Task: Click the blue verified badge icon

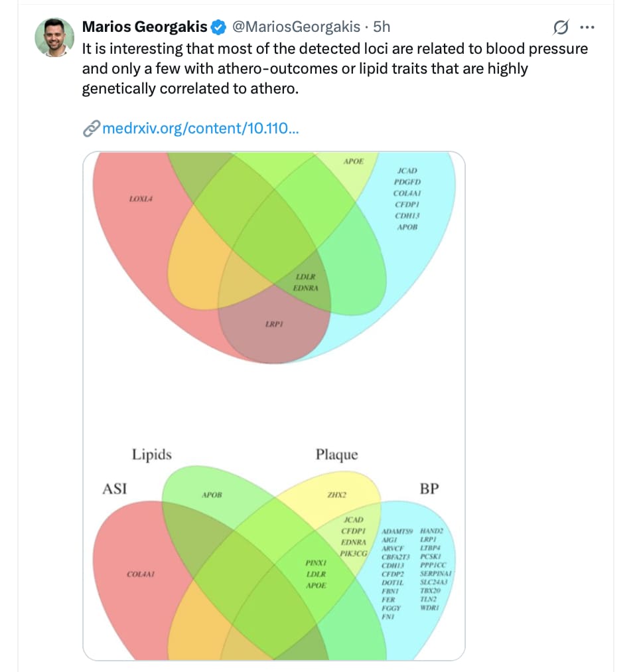Action: [x=219, y=27]
